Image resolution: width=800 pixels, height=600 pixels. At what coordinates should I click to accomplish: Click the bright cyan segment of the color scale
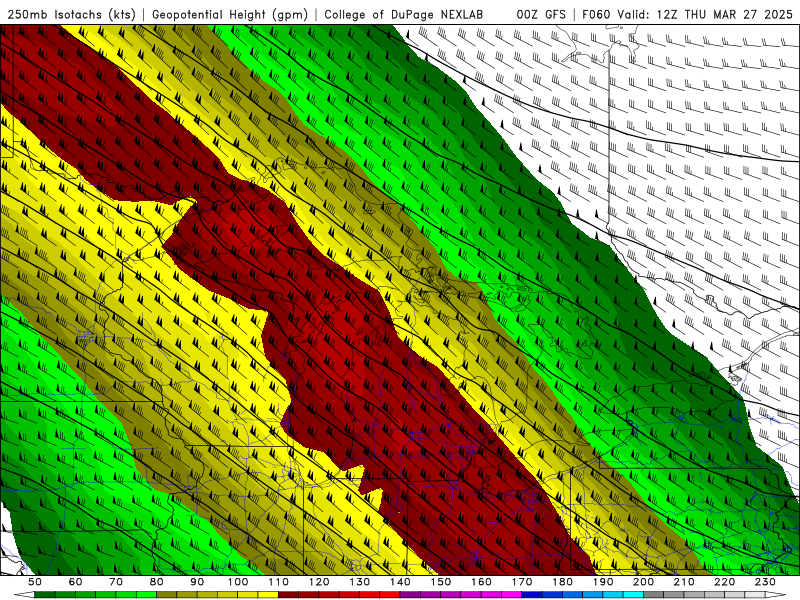(x=633, y=595)
